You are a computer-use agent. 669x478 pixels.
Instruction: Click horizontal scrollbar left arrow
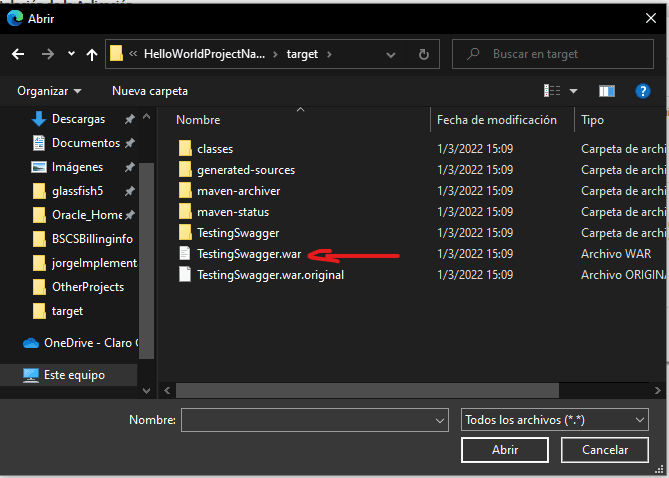pyautogui.click(x=167, y=391)
